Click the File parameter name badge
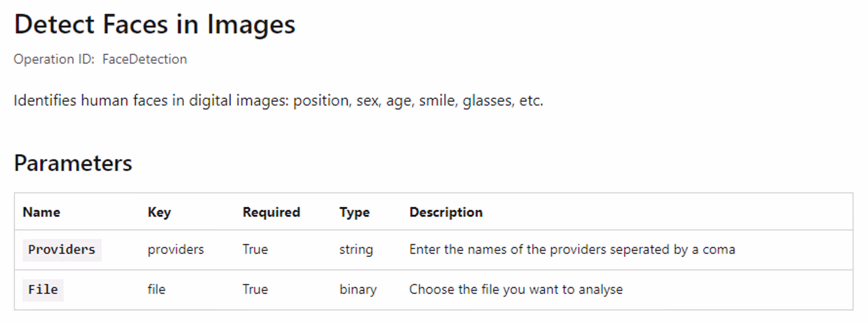 43,290
